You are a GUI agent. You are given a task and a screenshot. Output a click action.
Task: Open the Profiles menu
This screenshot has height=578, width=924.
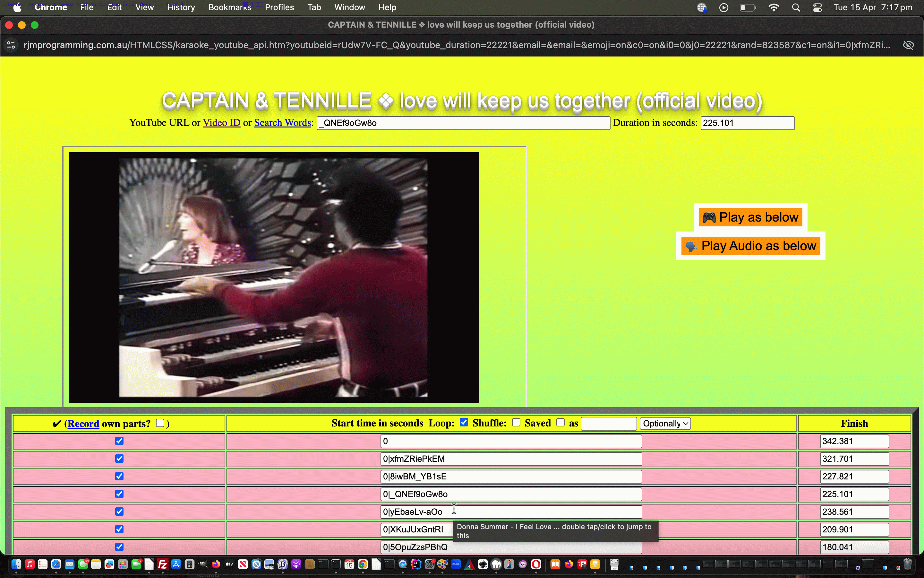coord(279,8)
